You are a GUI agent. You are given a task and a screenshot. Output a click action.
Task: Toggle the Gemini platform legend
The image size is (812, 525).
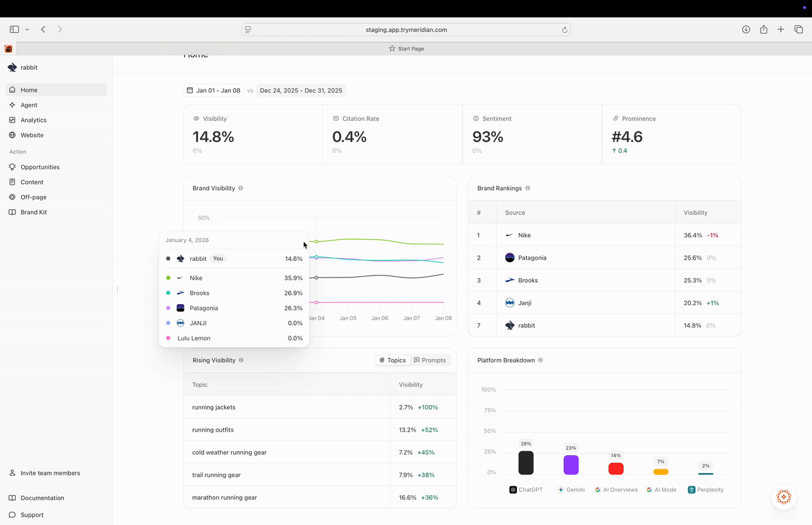[571, 489]
